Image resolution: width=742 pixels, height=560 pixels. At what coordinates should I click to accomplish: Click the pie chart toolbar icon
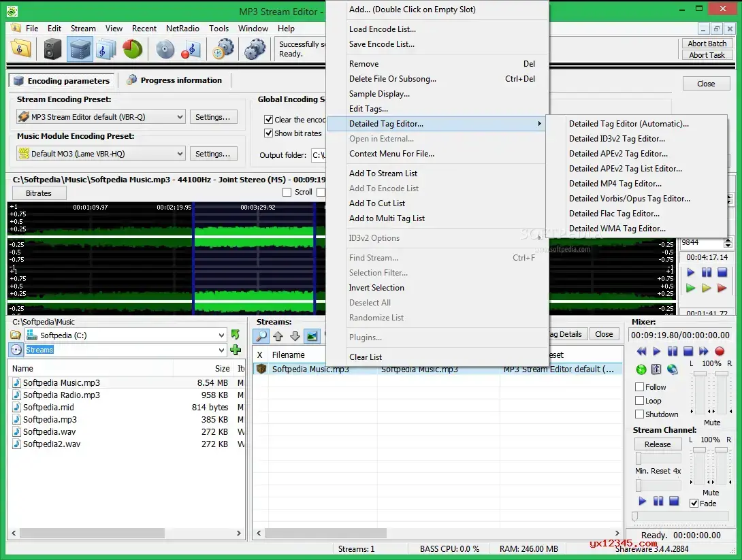pyautogui.click(x=132, y=49)
